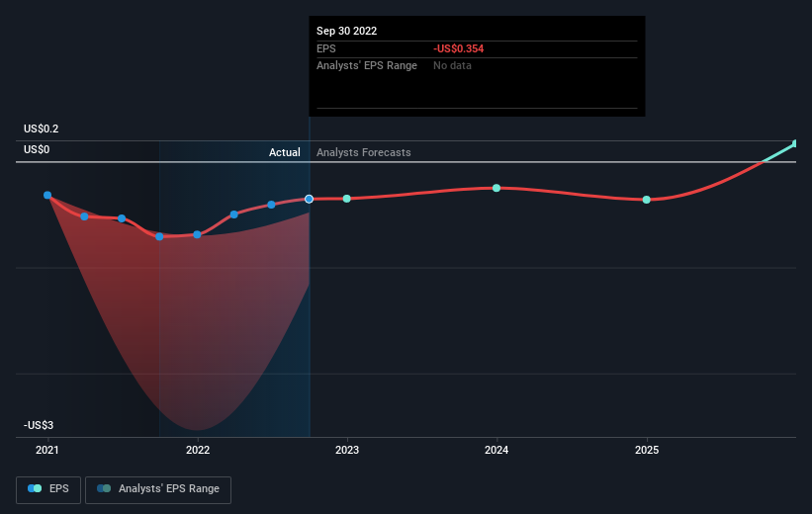Image resolution: width=812 pixels, height=514 pixels.
Task: Click the 2021 x-axis label
Action: click(x=47, y=450)
